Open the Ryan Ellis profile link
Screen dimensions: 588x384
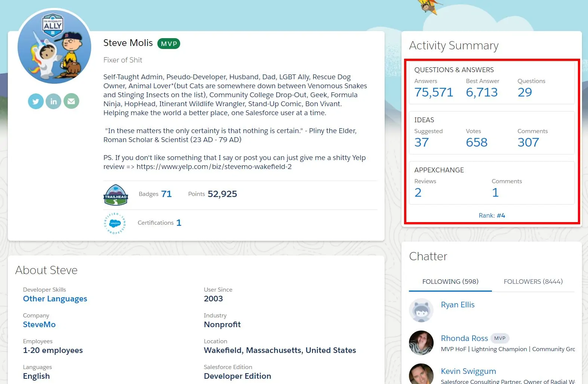[x=458, y=305]
